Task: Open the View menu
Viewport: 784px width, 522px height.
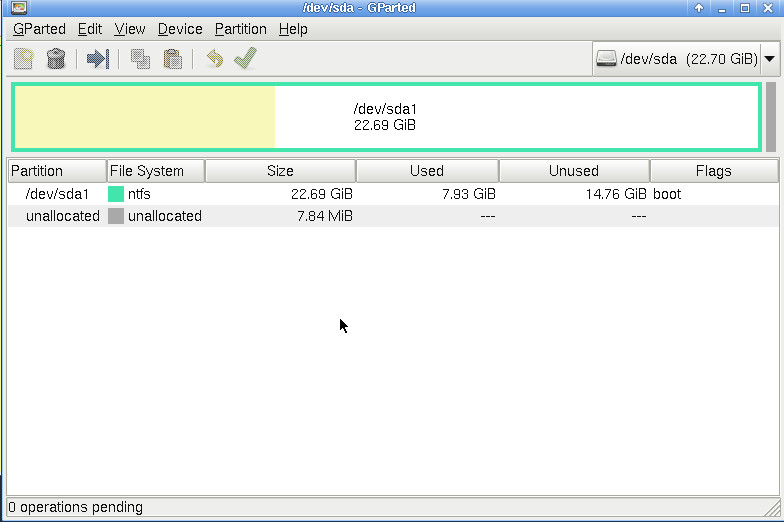Action: pyautogui.click(x=130, y=29)
